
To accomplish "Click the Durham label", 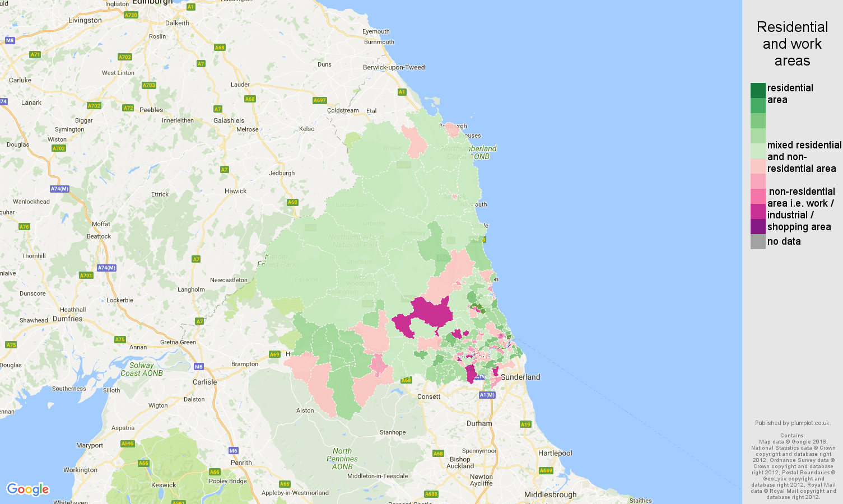I will pyautogui.click(x=479, y=423).
